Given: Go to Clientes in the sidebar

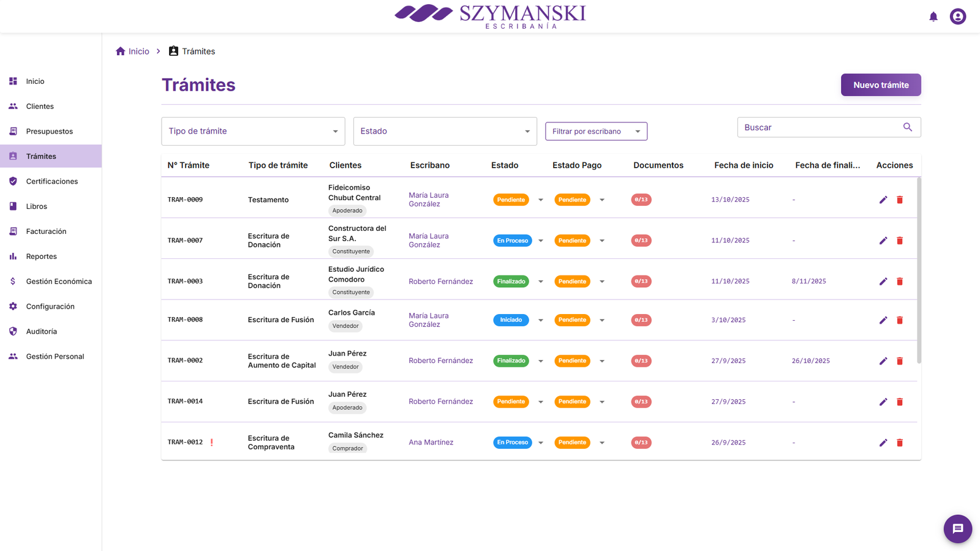Looking at the screenshot, I should [x=40, y=107].
